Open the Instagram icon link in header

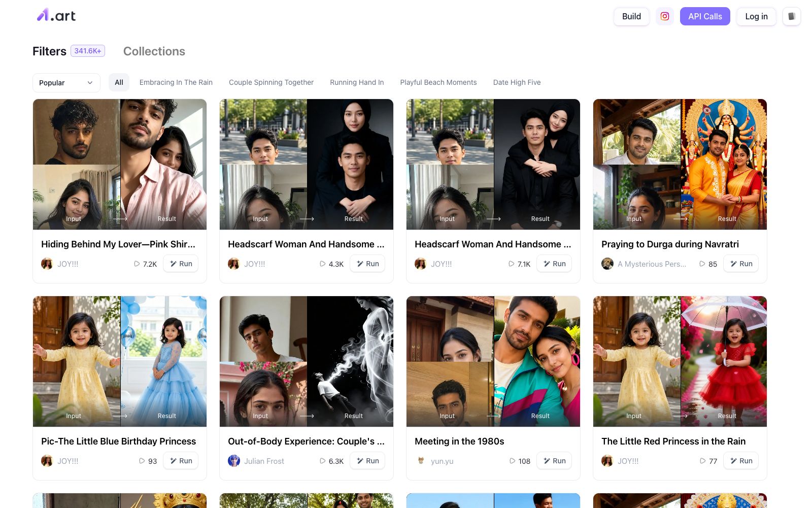pos(664,16)
